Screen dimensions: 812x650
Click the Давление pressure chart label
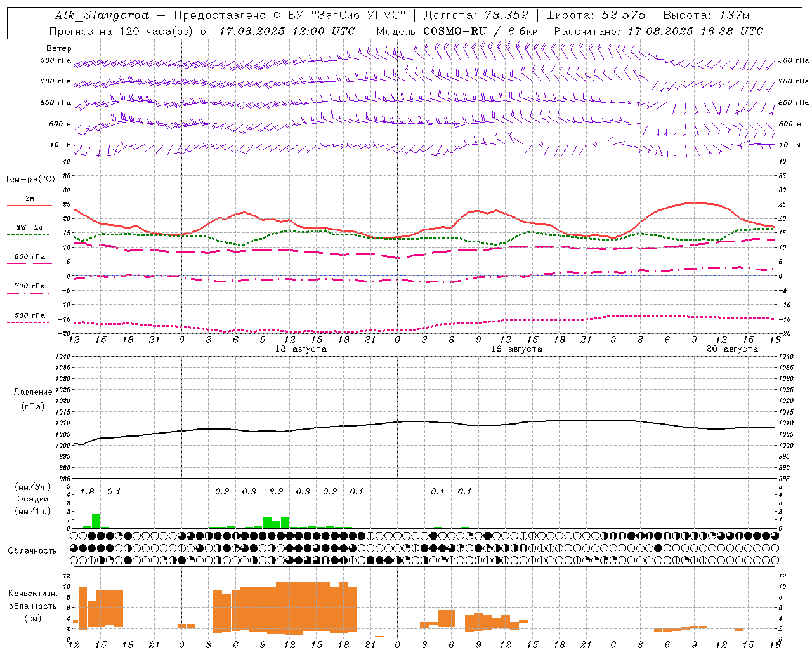point(33,392)
